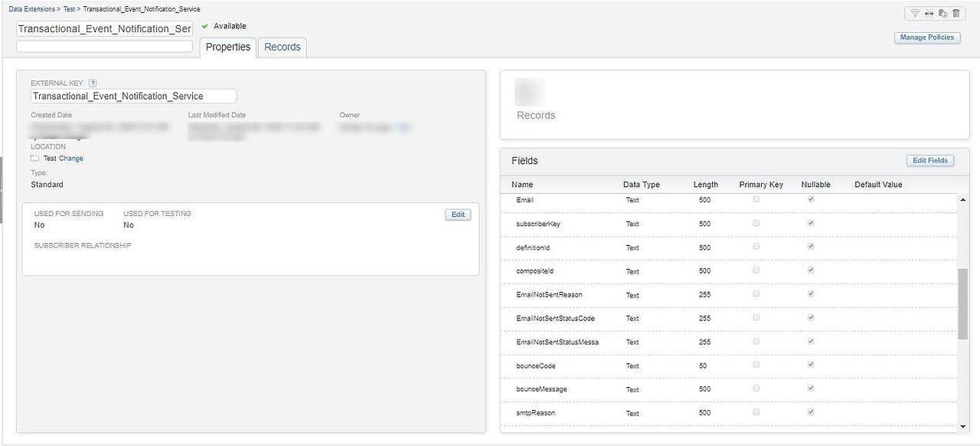Select the subscriberKey field name

[538, 224]
